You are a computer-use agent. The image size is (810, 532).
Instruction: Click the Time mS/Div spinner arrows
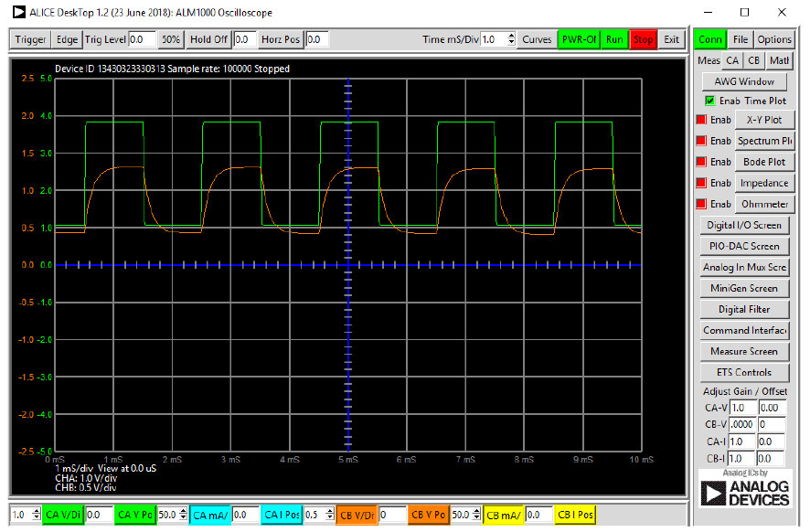coord(511,39)
